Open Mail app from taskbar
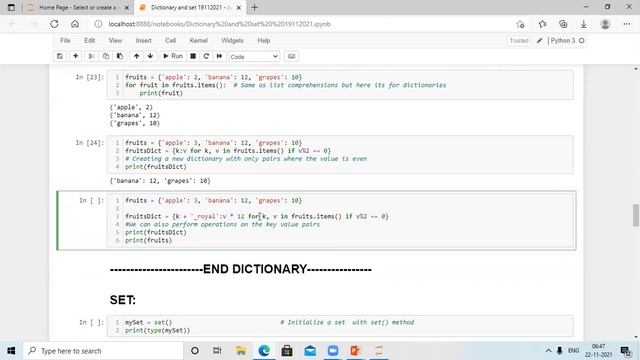The width and height of the screenshot is (640, 360). 310,351
